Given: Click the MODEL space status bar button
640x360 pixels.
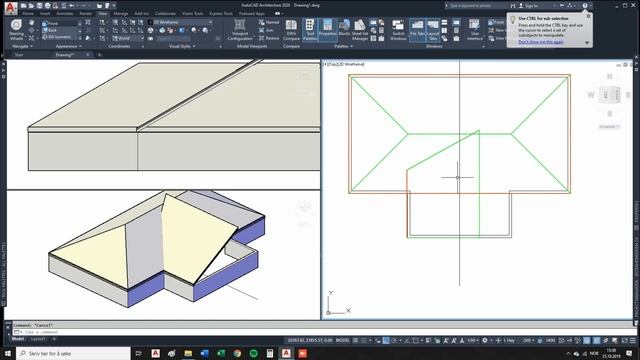Looking at the screenshot, I should [342, 340].
